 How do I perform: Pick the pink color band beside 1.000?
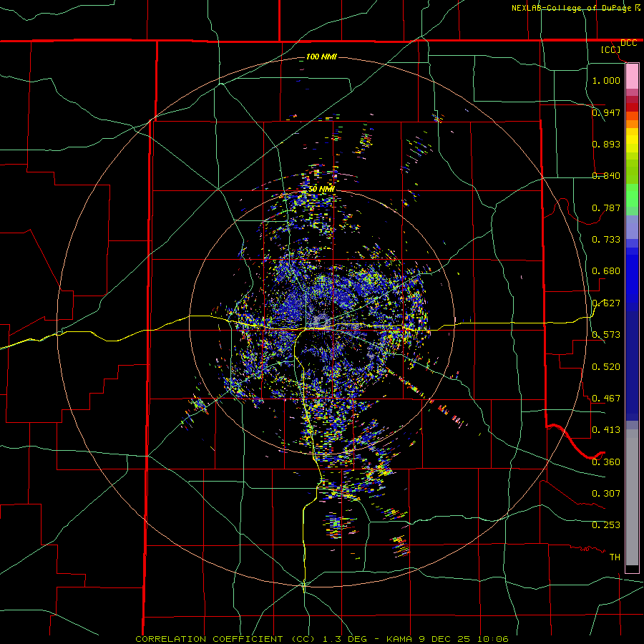tap(632, 77)
